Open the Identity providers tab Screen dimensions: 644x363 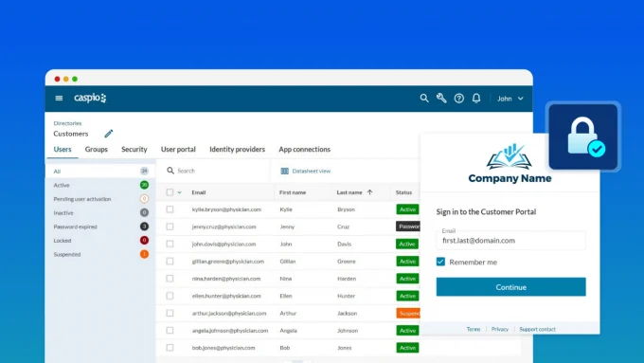pos(237,149)
